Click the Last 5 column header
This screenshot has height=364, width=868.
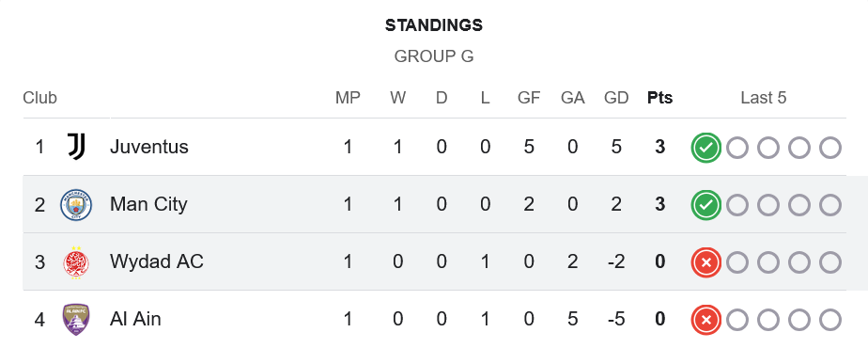(764, 98)
